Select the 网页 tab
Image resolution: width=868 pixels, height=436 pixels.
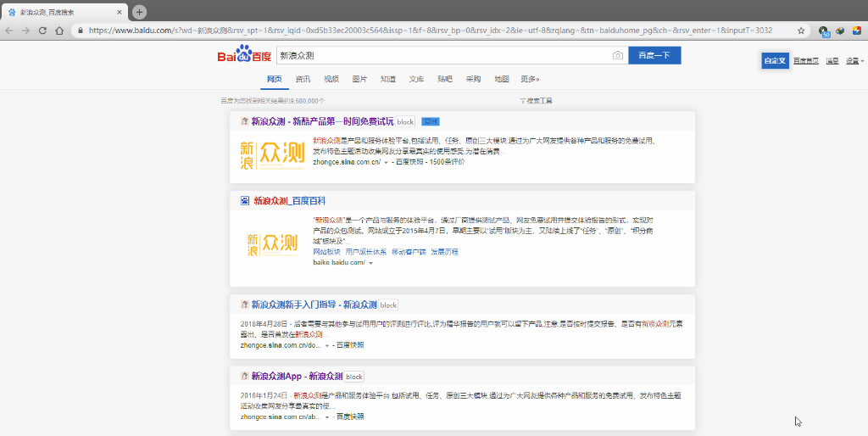tap(275, 79)
